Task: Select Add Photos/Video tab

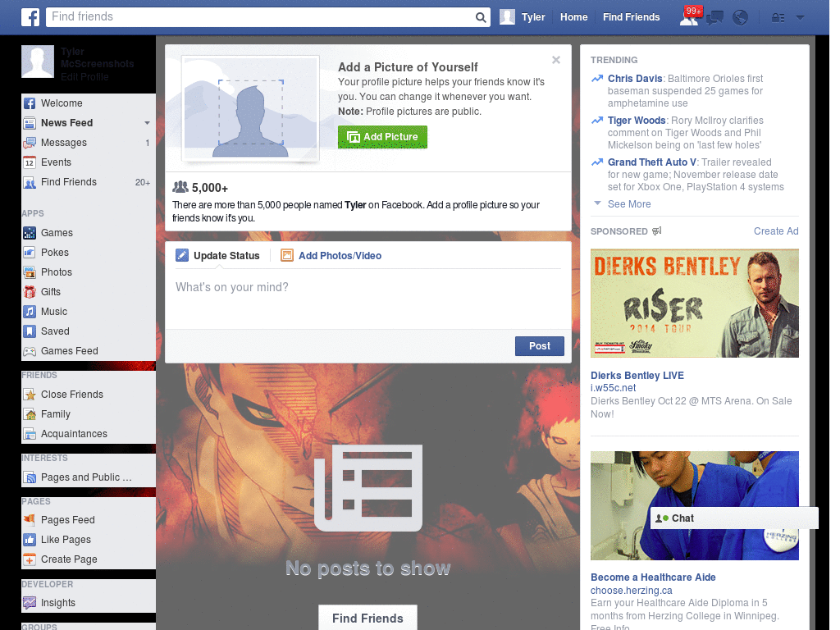Action: tap(331, 256)
